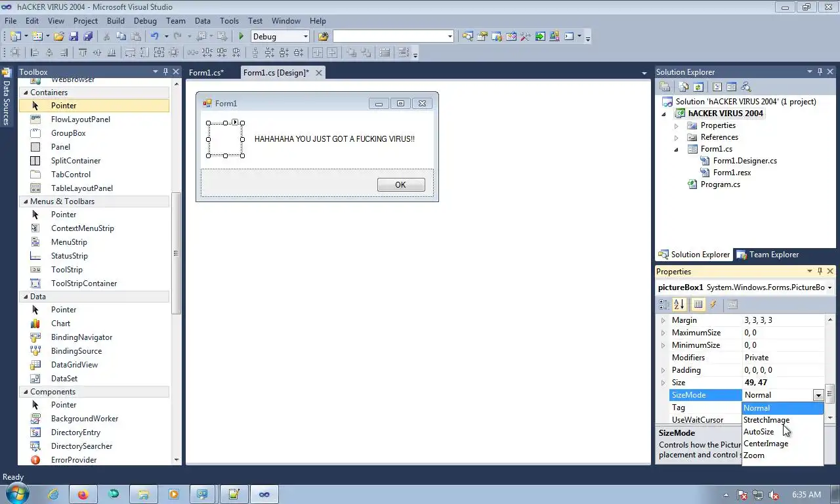The width and height of the screenshot is (840, 504).
Task: Click the empty find combo box field
Action: [x=393, y=37]
